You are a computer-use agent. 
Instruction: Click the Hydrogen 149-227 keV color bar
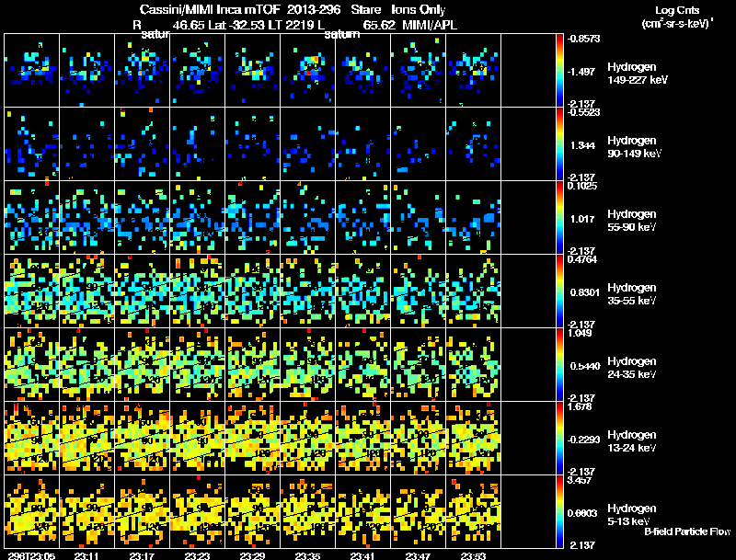point(559,71)
